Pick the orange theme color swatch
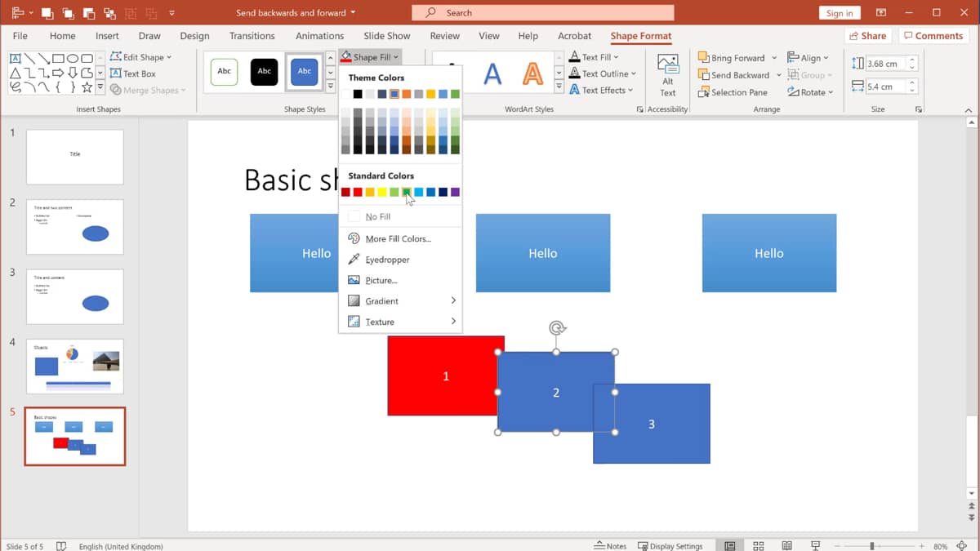The width and height of the screenshot is (980, 551). 406,94
